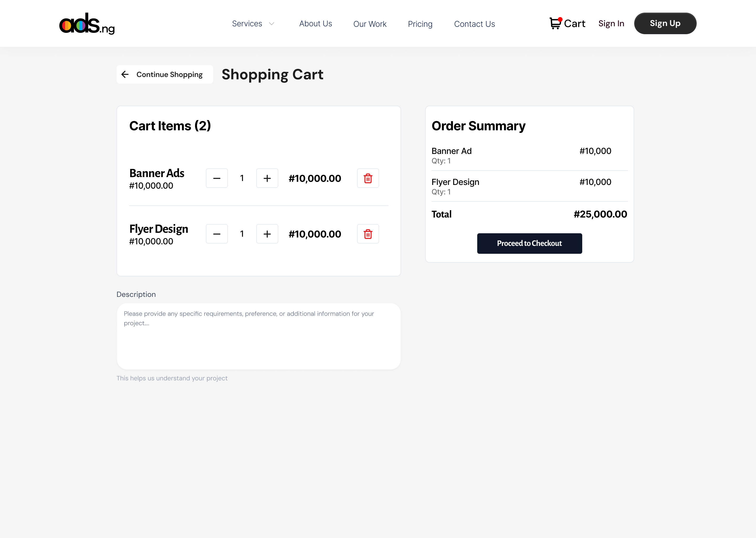Focus the project Description text area
756x538 pixels.
[259, 336]
